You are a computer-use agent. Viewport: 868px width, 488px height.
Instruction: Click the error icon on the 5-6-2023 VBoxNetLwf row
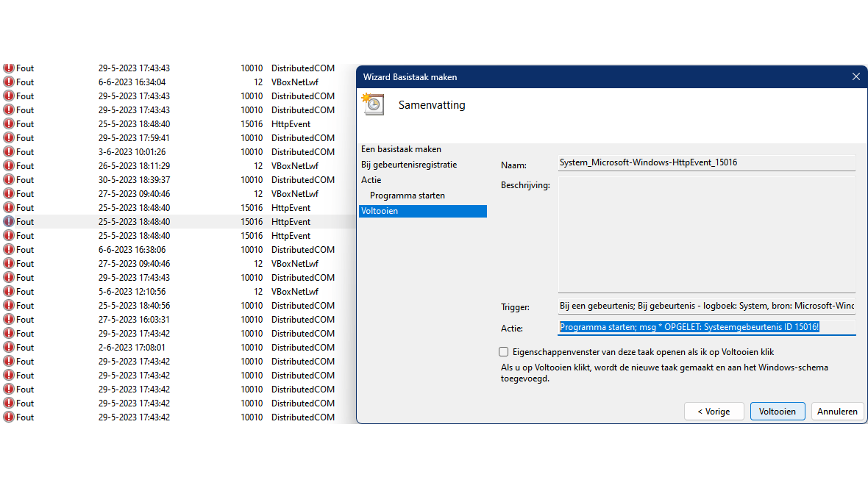pos(9,291)
